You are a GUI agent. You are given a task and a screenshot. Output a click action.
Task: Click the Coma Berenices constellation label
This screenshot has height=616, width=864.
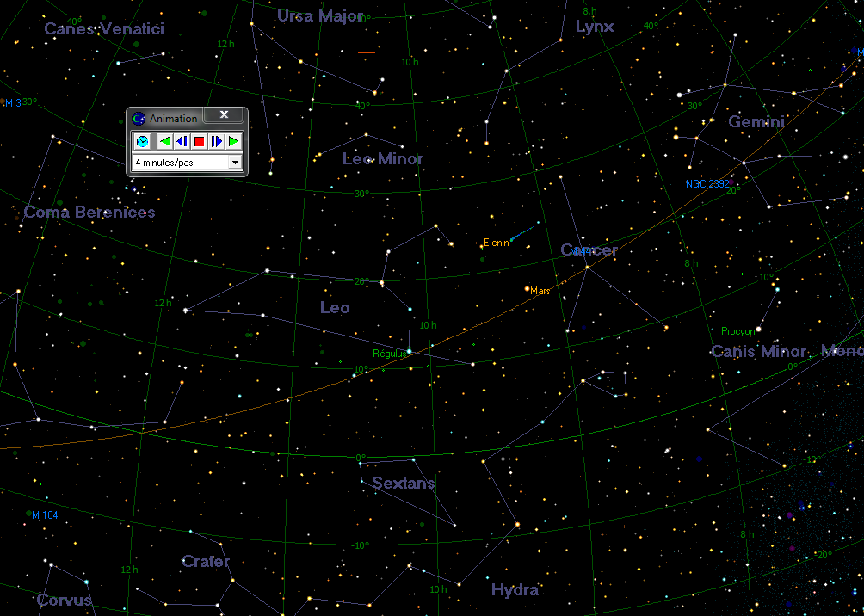click(89, 213)
